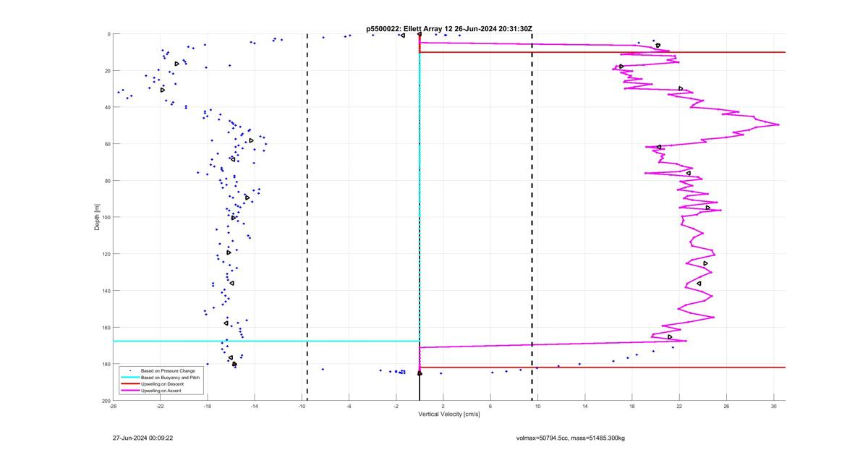Click depth-axis tick label '120'
868x450 pixels.
[106, 254]
